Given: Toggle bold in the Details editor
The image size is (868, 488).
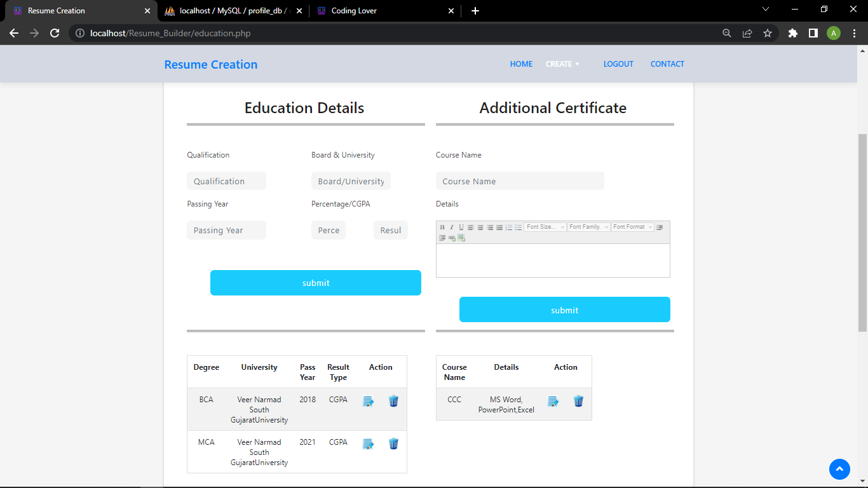Looking at the screenshot, I should coord(442,227).
